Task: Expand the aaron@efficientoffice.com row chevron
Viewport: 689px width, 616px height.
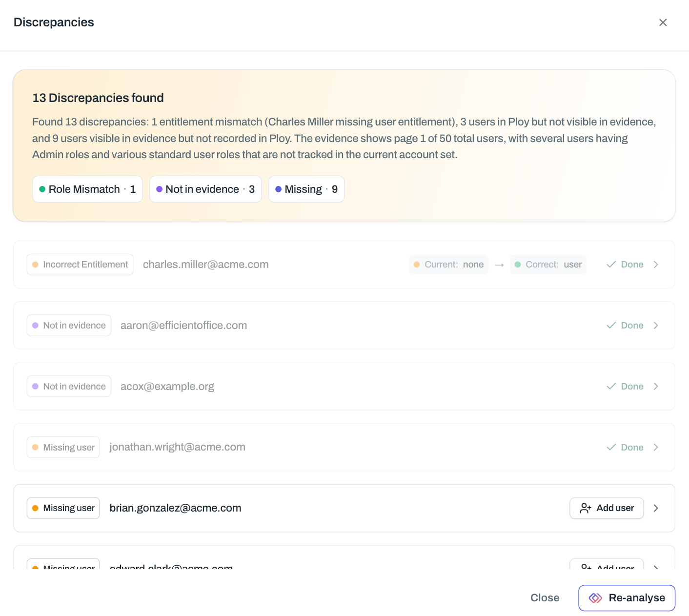Action: [656, 326]
